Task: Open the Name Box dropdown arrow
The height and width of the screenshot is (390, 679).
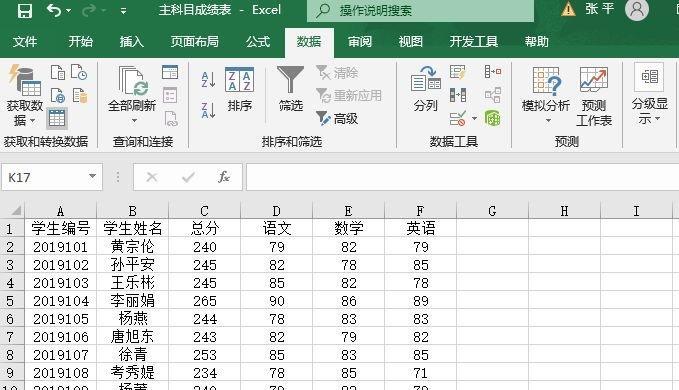Action: click(92, 176)
